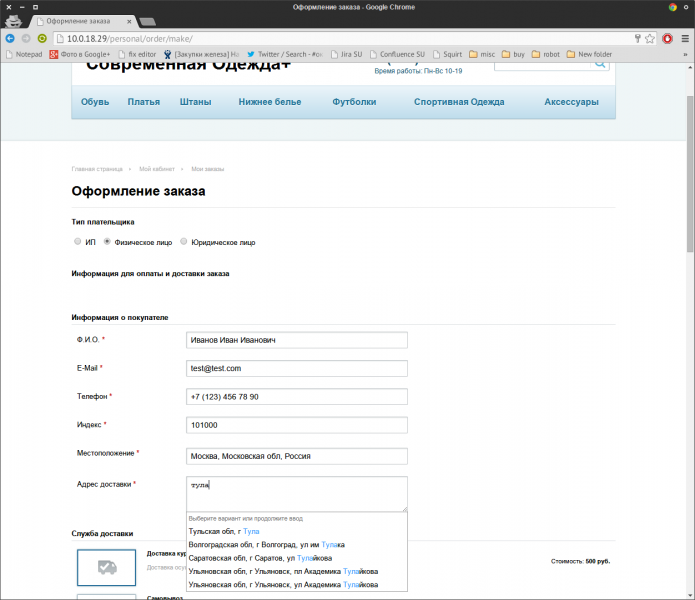The width and height of the screenshot is (695, 600).
Task: Select the Физическое лицо radio button
Action: point(108,242)
